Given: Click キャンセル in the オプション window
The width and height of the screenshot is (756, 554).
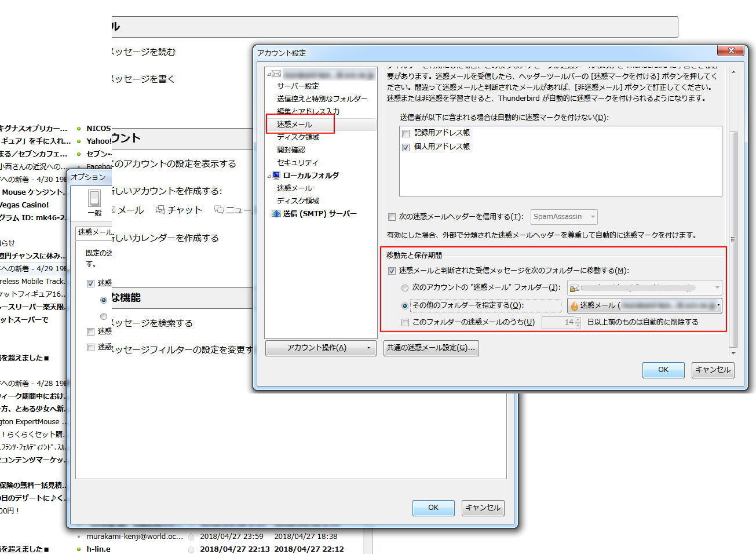Looking at the screenshot, I should click(483, 508).
